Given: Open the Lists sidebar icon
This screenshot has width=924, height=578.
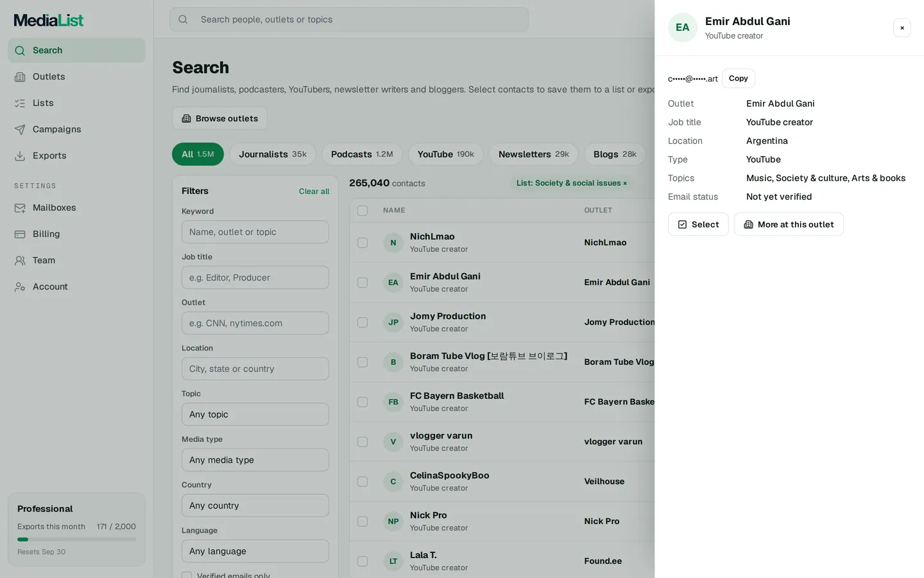Looking at the screenshot, I should (x=20, y=103).
